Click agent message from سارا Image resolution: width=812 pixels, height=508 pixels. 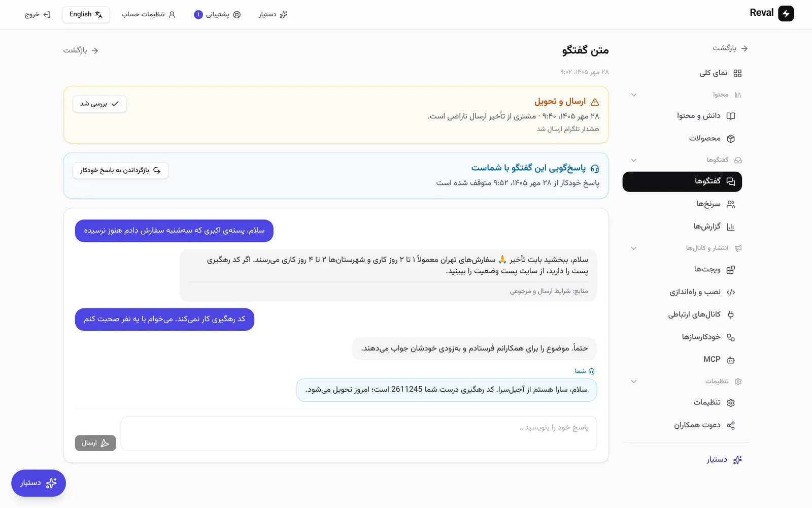tap(447, 390)
